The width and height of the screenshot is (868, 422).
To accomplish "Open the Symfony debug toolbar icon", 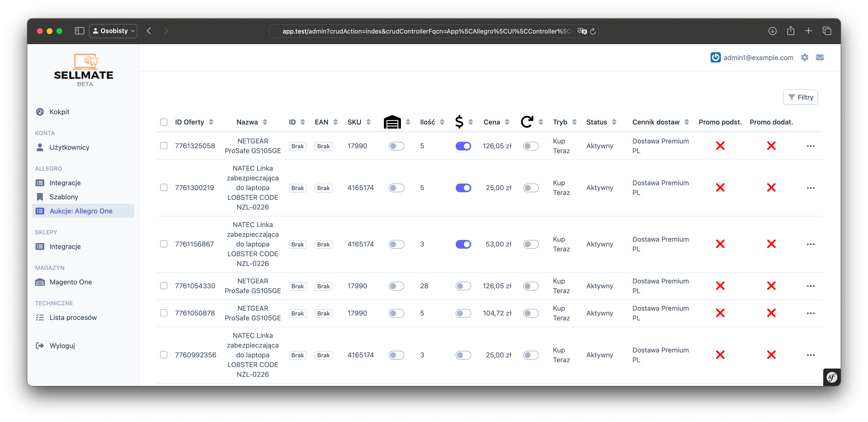I will point(832,377).
